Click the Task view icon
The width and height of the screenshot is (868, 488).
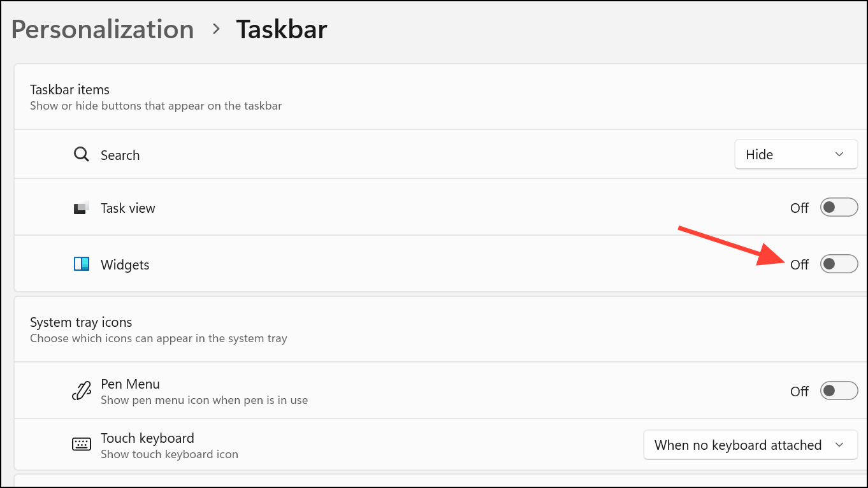coord(81,208)
